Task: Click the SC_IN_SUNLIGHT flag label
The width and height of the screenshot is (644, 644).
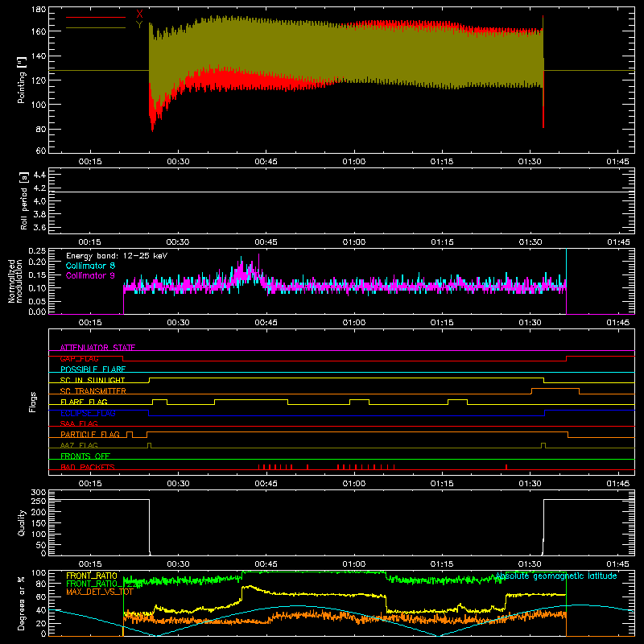Action: pos(93,380)
